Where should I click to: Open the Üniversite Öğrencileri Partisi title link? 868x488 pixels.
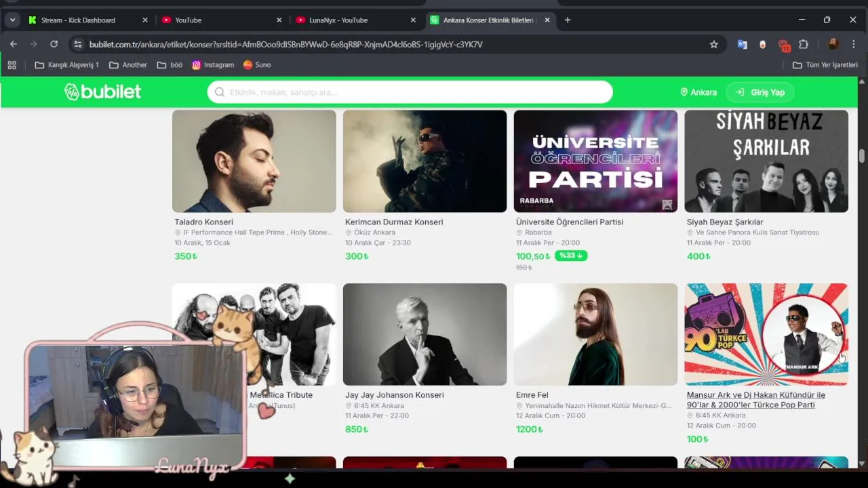tap(570, 222)
